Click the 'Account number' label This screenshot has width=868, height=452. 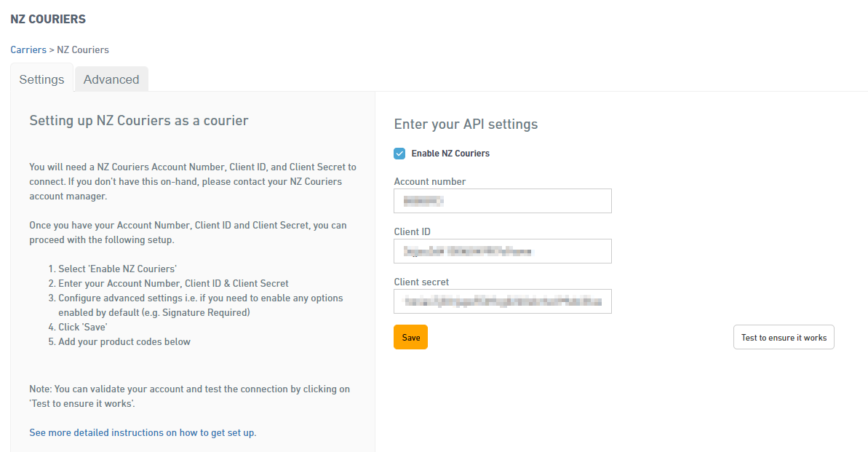tap(429, 182)
